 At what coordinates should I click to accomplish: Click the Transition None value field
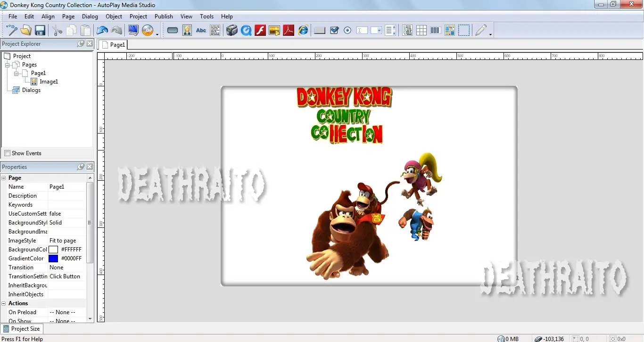point(67,267)
